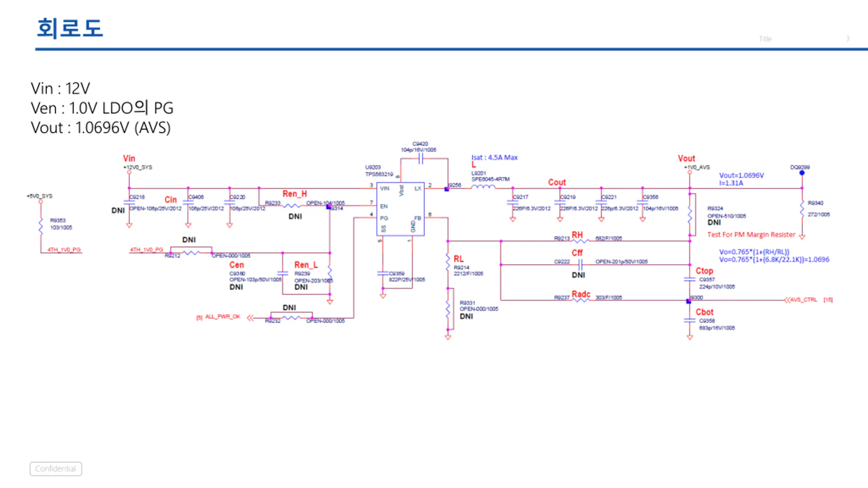Select capacitor C9222 symbol

click(x=580, y=264)
